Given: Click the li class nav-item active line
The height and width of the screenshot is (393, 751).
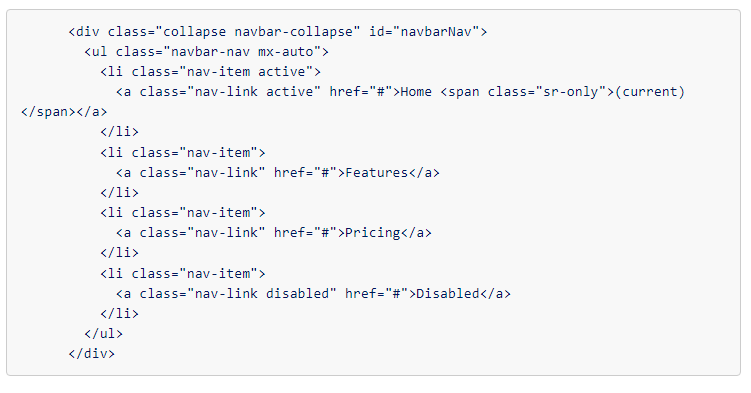Looking at the screenshot, I should [x=210, y=72].
